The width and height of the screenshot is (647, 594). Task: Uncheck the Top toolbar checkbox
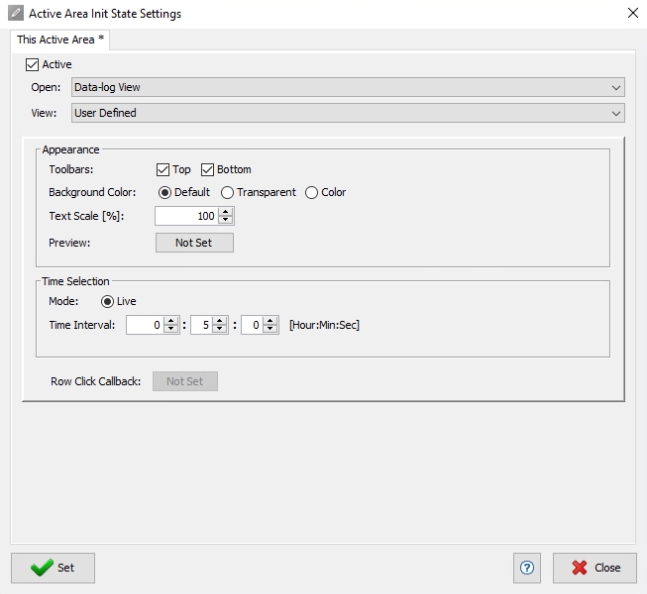point(163,170)
